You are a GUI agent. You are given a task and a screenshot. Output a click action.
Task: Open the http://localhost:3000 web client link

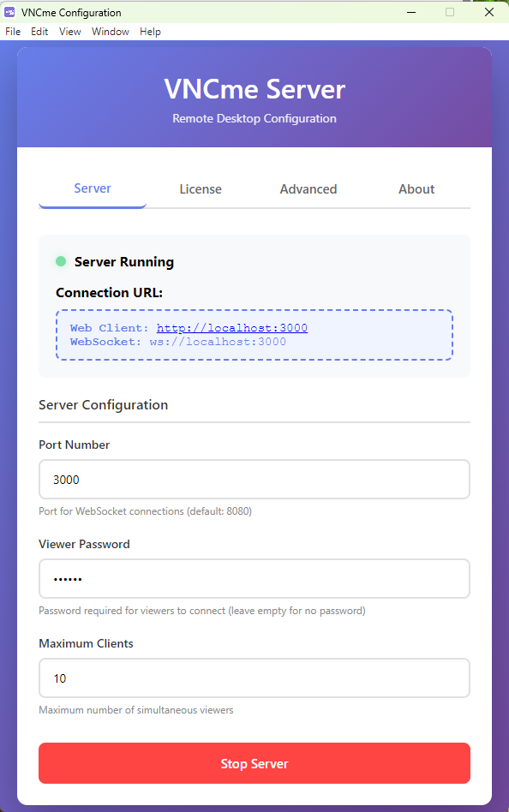pyautogui.click(x=232, y=328)
